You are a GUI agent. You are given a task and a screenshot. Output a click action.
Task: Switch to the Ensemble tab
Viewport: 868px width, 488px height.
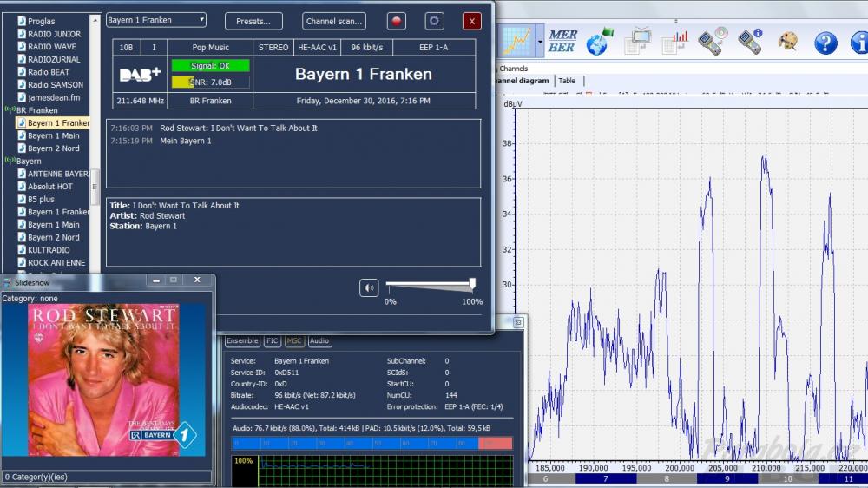(242, 340)
